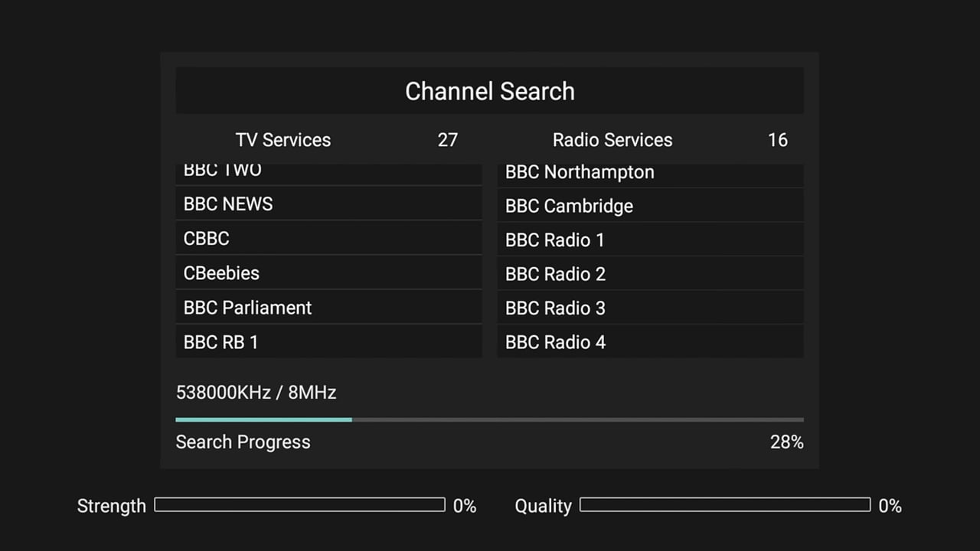Image resolution: width=980 pixels, height=551 pixels.
Task: Select the CBBC channel entry
Action: tap(328, 238)
